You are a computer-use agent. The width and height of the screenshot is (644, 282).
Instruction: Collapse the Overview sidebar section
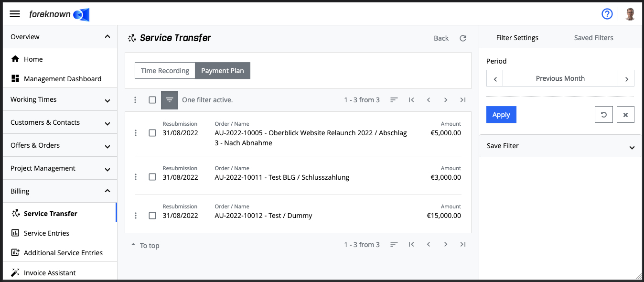tap(60, 37)
